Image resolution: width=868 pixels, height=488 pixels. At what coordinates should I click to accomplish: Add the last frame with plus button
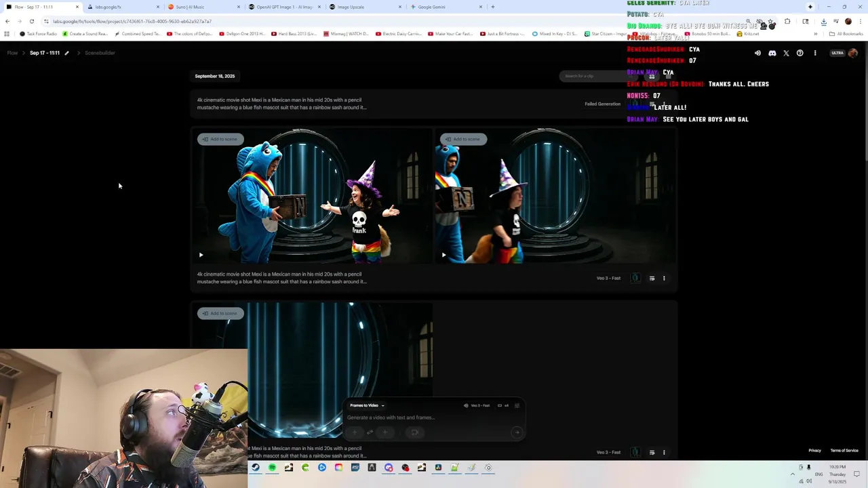pyautogui.click(x=385, y=432)
